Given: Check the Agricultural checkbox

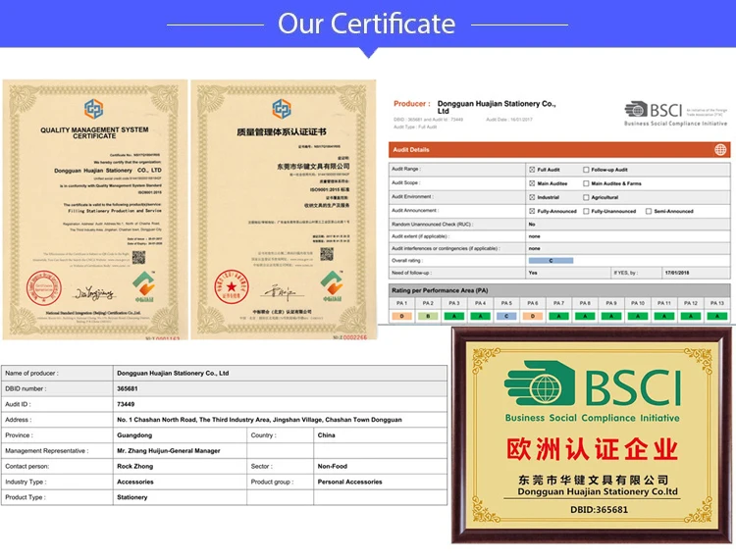Looking at the screenshot, I should point(586,197).
